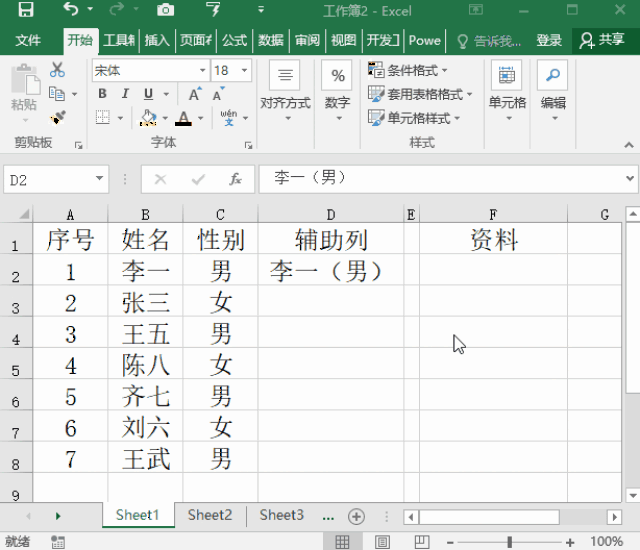Screen dimensions: 640x550
Task: Select cell B3 containing 张三
Action: tap(145, 303)
